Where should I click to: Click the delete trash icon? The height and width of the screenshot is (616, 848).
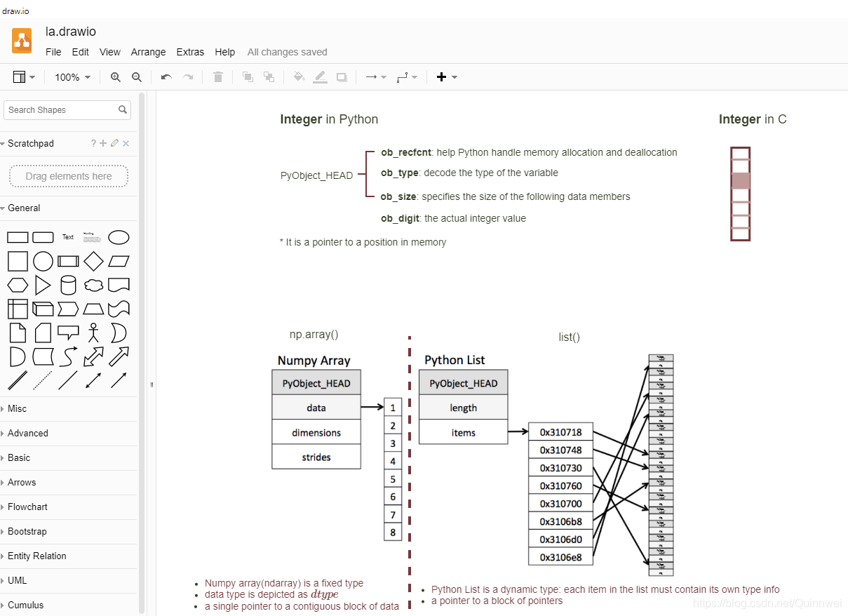click(x=218, y=77)
